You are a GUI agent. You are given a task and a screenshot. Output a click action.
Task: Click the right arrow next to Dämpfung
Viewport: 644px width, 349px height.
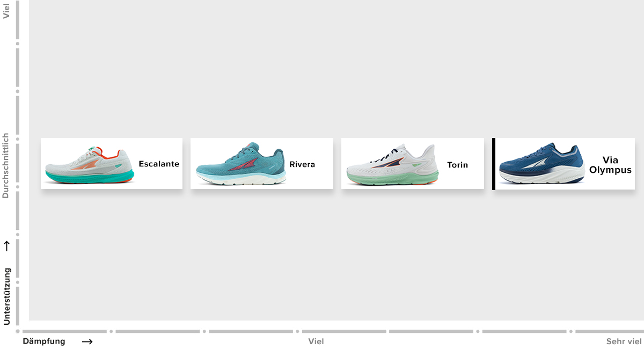87,341
